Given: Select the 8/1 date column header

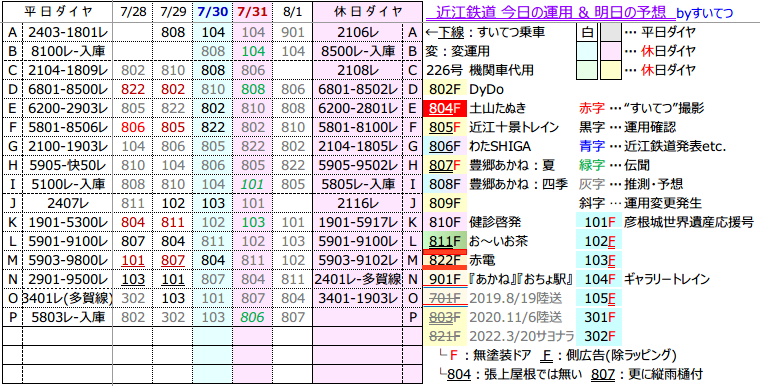Looking at the screenshot, I should tap(292, 12).
